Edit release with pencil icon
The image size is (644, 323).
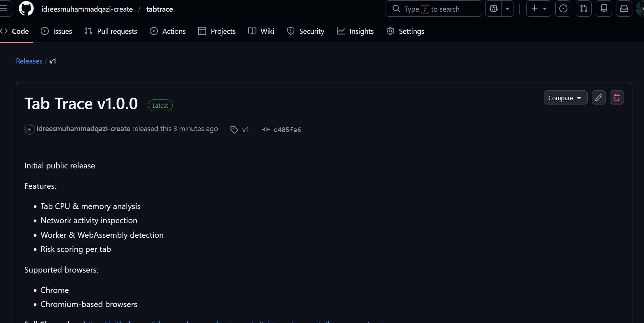click(x=599, y=98)
